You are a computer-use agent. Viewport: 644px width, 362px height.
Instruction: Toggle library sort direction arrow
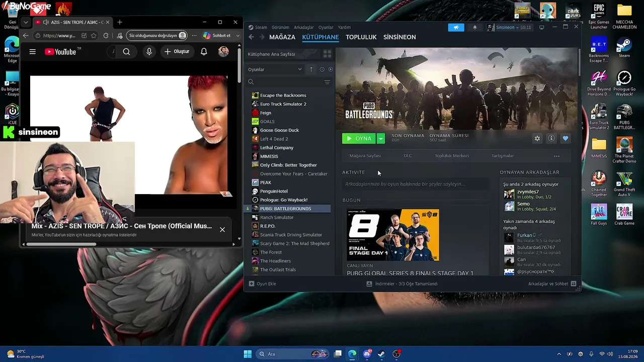[x=311, y=69]
